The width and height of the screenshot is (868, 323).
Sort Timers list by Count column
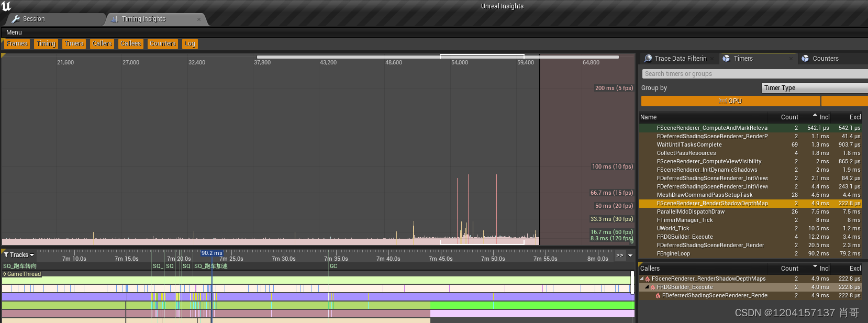tap(784, 117)
